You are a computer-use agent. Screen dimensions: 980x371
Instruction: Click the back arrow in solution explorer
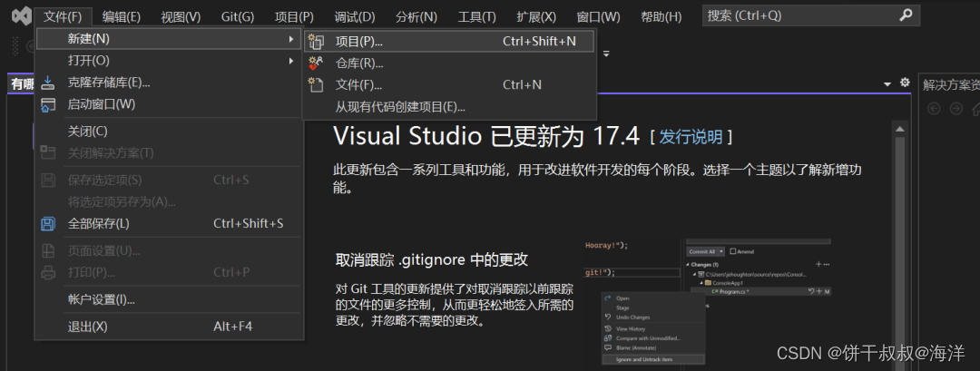point(934,109)
